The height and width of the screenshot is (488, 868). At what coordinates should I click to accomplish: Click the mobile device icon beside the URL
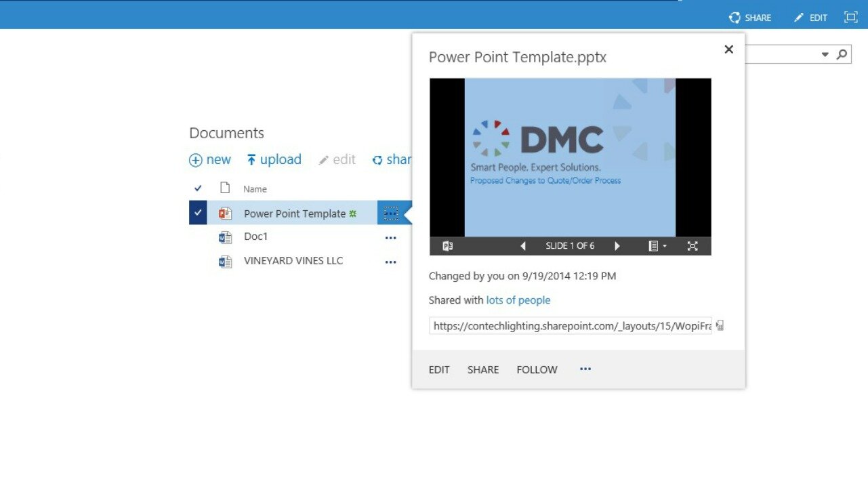(x=720, y=326)
